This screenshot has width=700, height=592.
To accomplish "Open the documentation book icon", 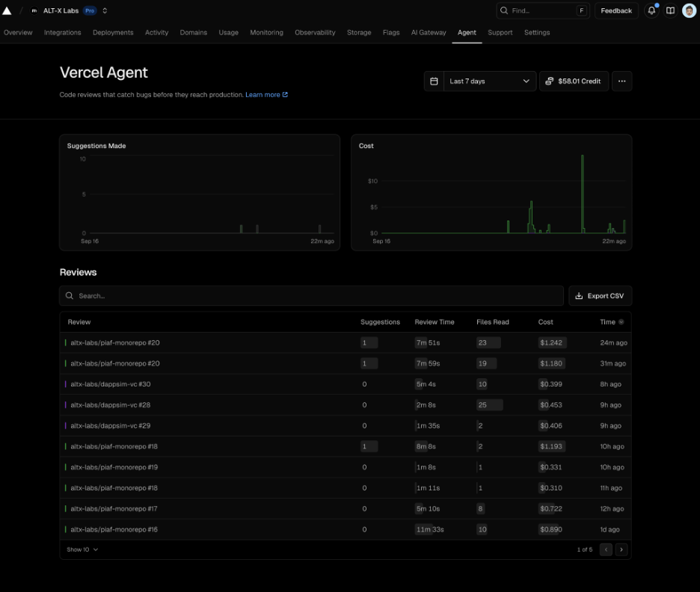I will click(x=670, y=10).
